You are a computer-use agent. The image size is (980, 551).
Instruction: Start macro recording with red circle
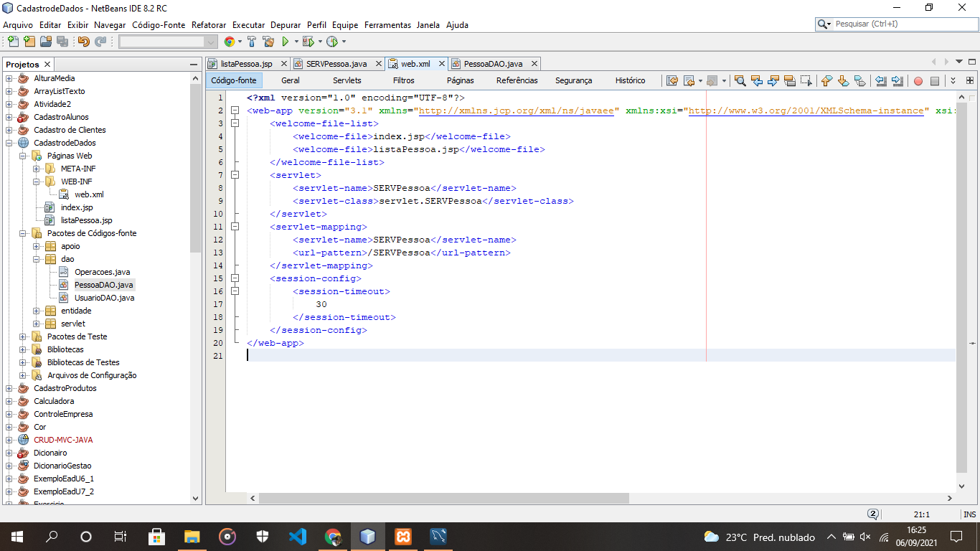918,81
